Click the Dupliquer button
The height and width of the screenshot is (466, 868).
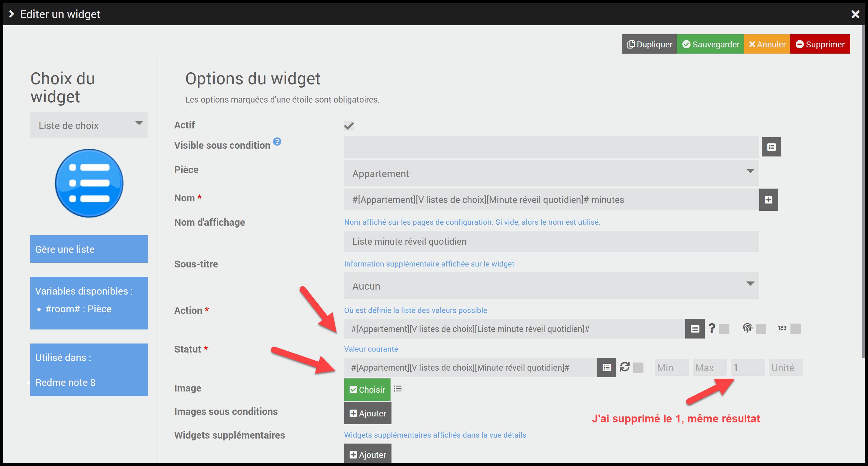coord(649,44)
